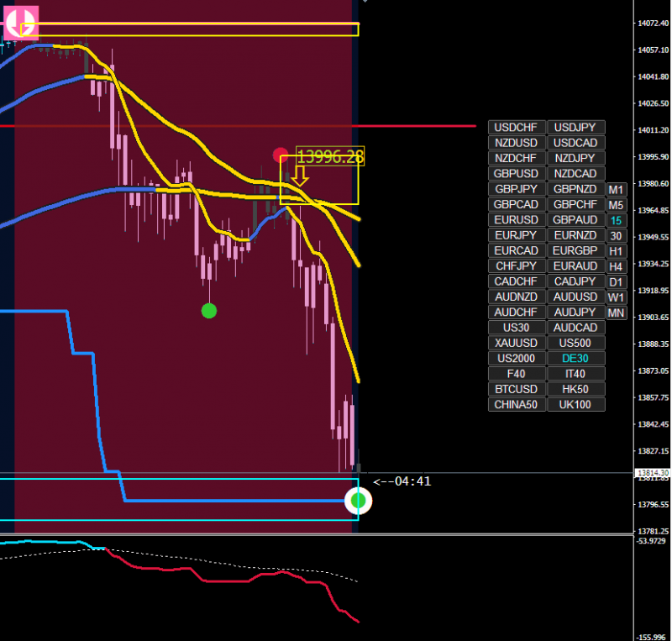Change symbol to EURUSD
The height and width of the screenshot is (641, 672).
point(517,220)
